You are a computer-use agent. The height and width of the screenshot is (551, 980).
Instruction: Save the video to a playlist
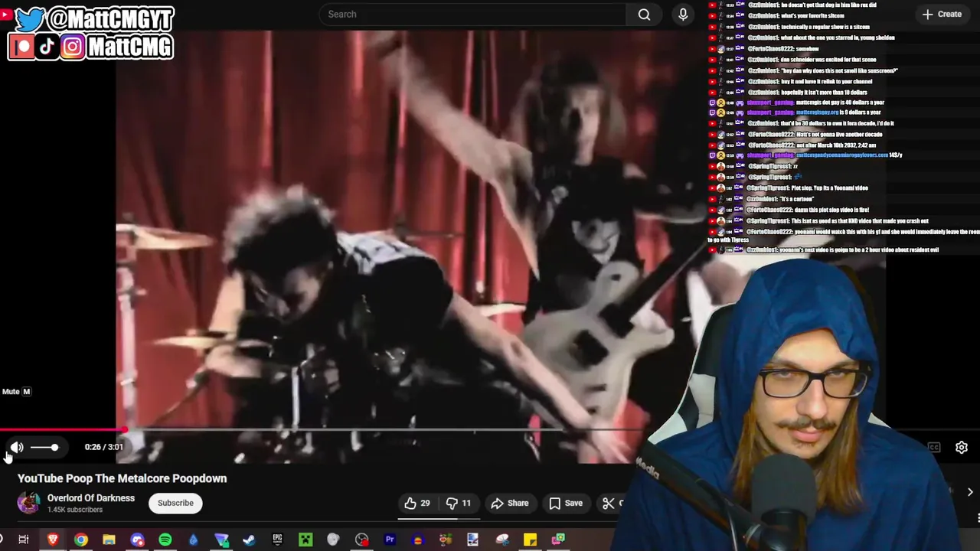point(566,503)
